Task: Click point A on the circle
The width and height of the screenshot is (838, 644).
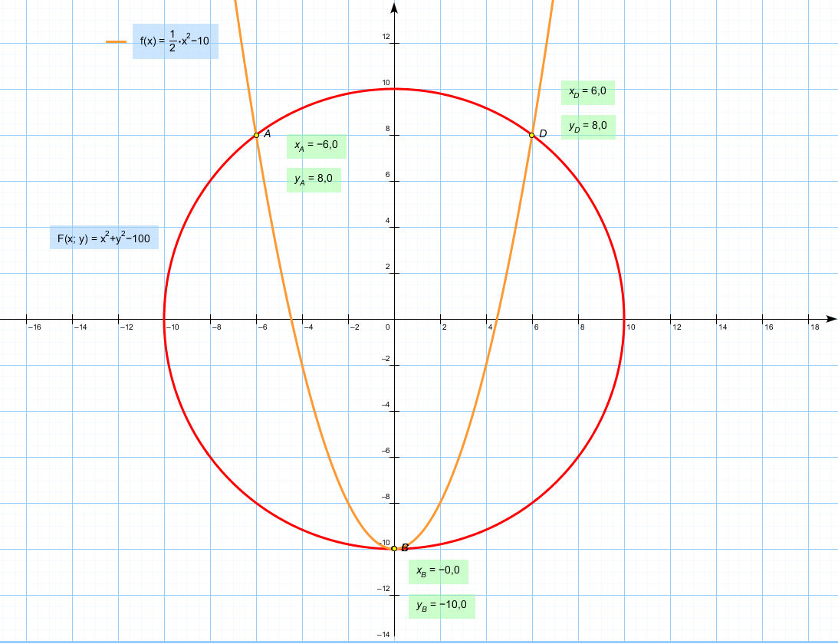Action: [256, 135]
